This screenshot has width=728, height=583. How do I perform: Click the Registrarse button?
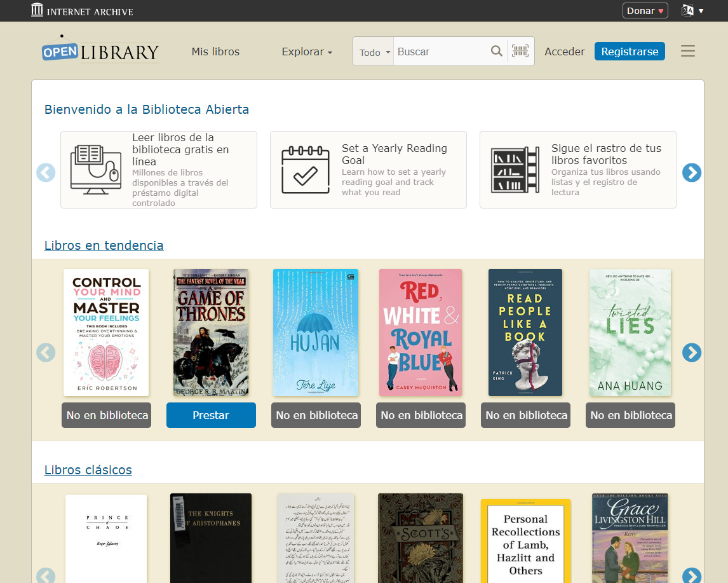tap(630, 51)
